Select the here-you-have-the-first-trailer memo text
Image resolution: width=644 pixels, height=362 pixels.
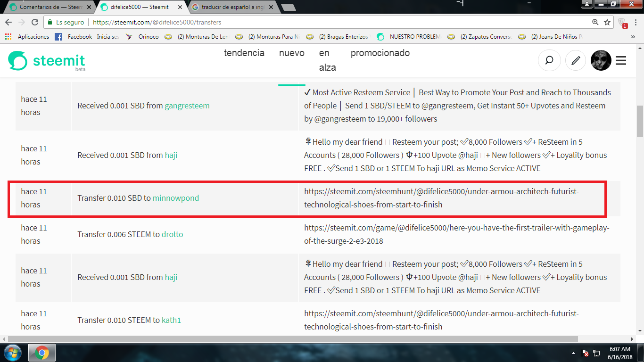pos(457,234)
